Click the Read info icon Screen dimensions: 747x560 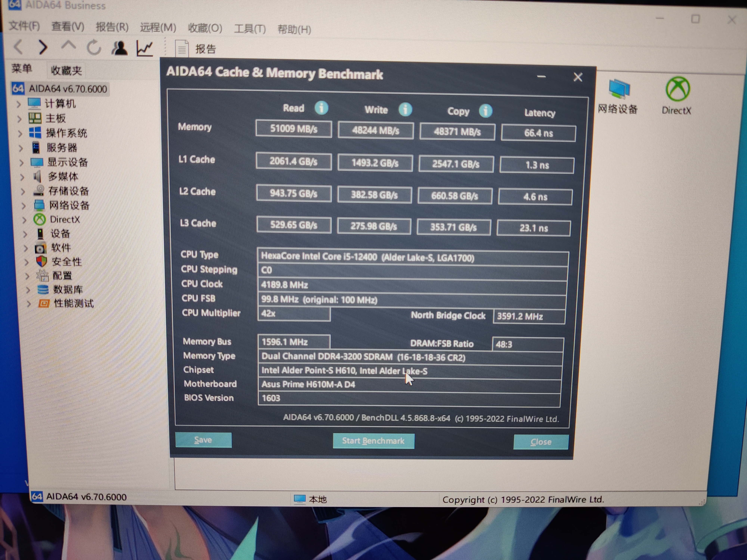point(321,108)
